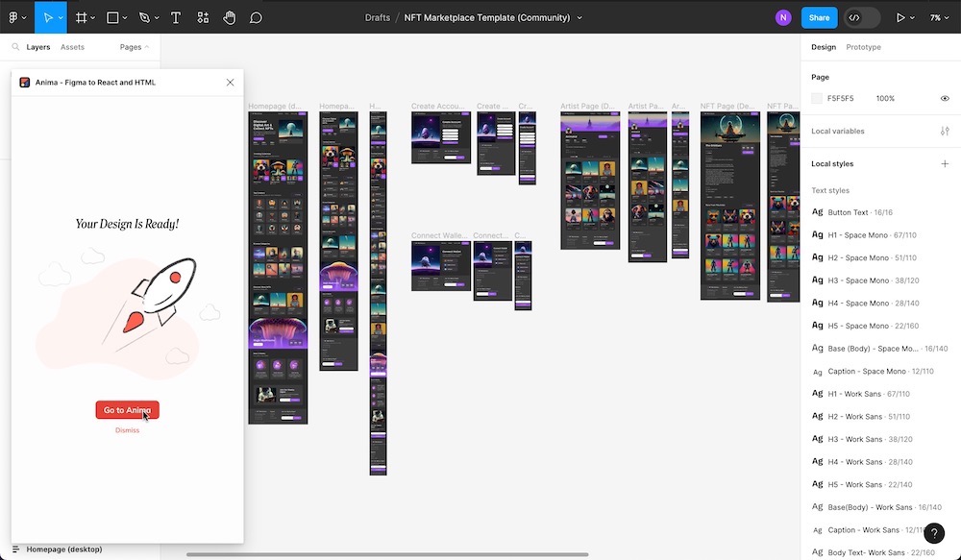
Task: Select the Create Account desktop frame
Action: tap(441, 137)
